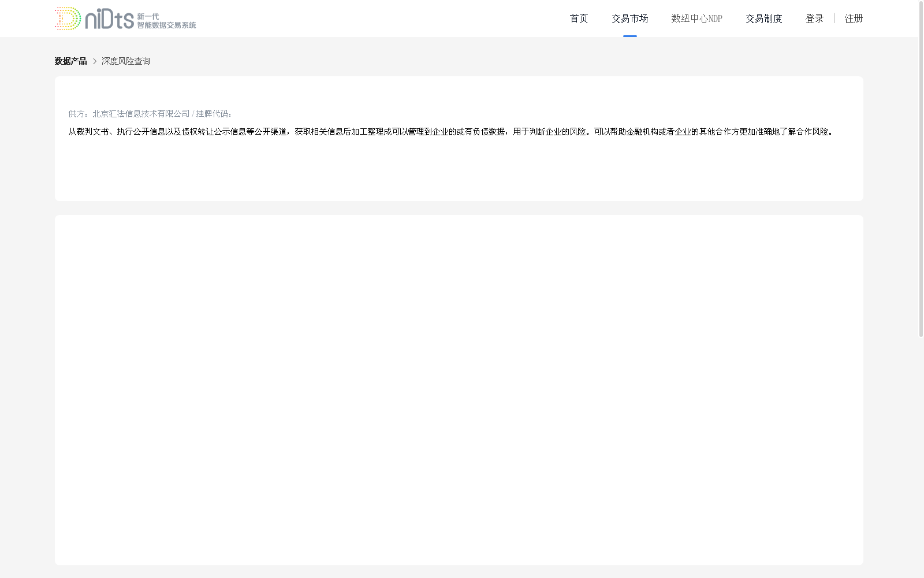Select 数据产品 in breadcrumb
Screen dimensions: 924x578
(70, 61)
